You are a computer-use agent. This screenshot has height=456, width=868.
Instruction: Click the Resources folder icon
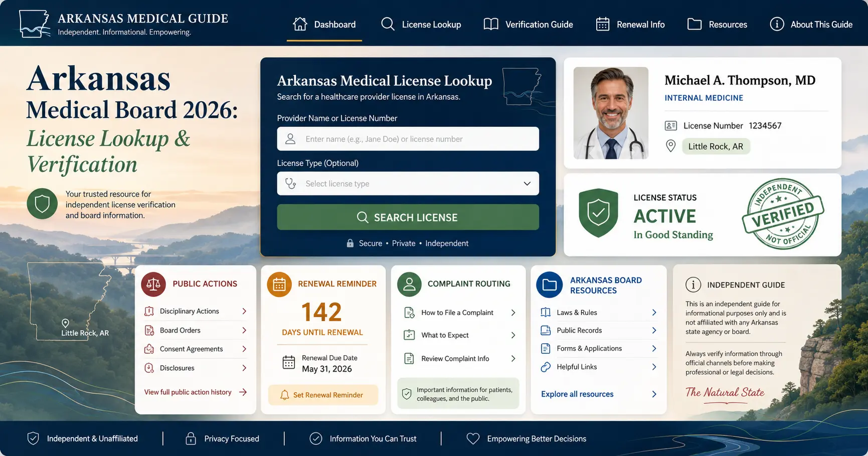[695, 24]
